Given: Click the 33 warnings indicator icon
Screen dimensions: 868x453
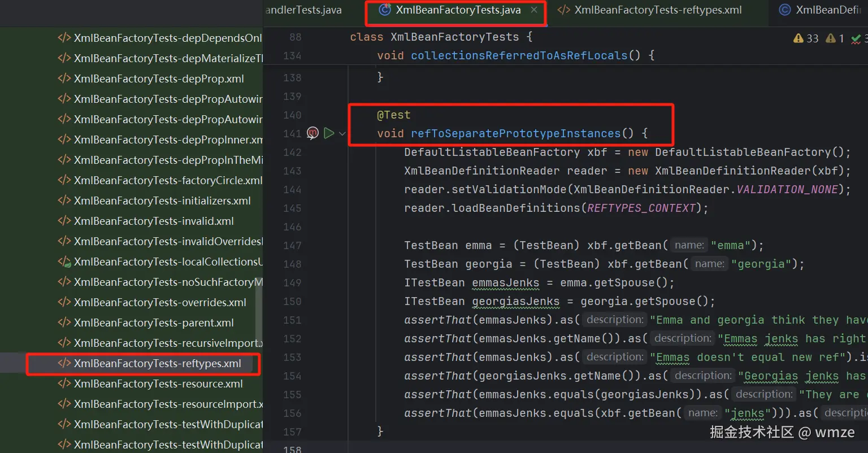Looking at the screenshot, I should [x=798, y=38].
